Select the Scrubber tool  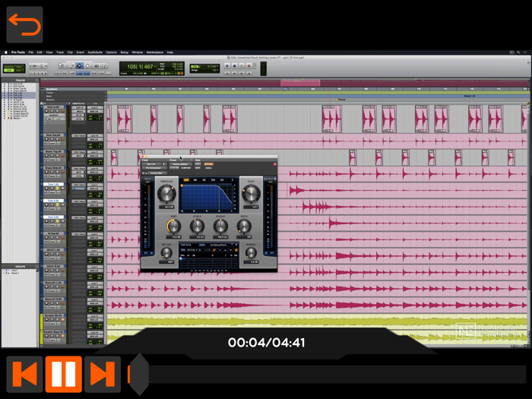(x=97, y=65)
